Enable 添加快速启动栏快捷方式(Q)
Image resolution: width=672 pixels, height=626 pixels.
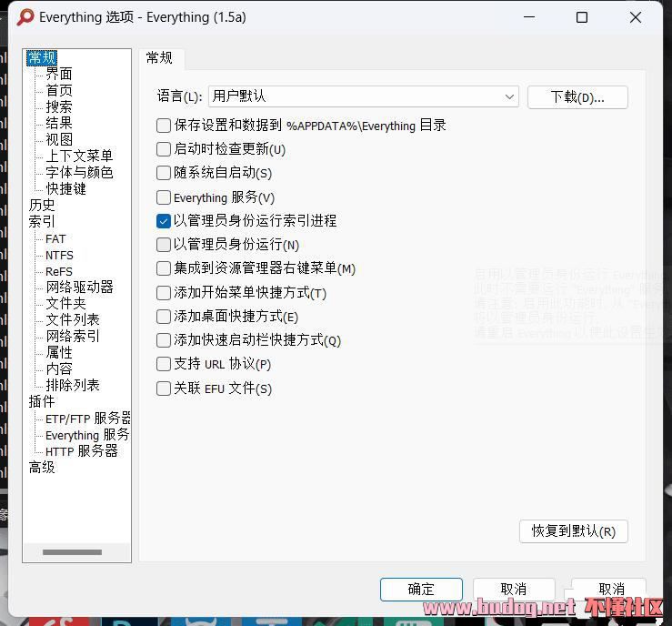[x=164, y=340]
